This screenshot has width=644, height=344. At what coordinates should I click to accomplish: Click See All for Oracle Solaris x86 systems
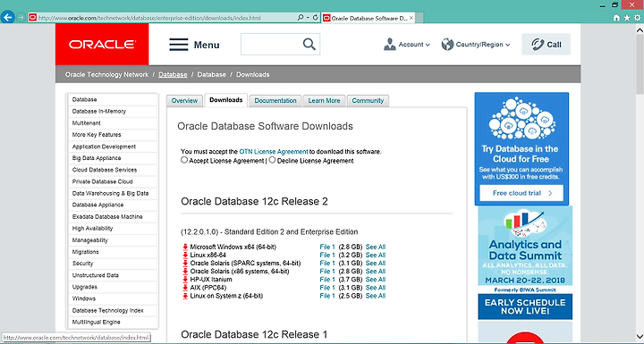click(x=376, y=272)
